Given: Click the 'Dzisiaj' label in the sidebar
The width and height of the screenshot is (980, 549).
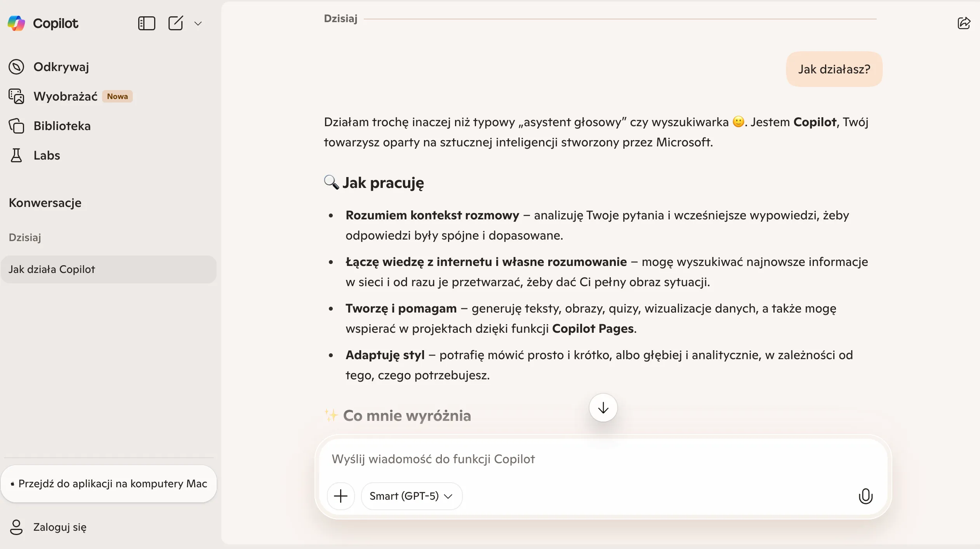Looking at the screenshot, I should pyautogui.click(x=25, y=238).
